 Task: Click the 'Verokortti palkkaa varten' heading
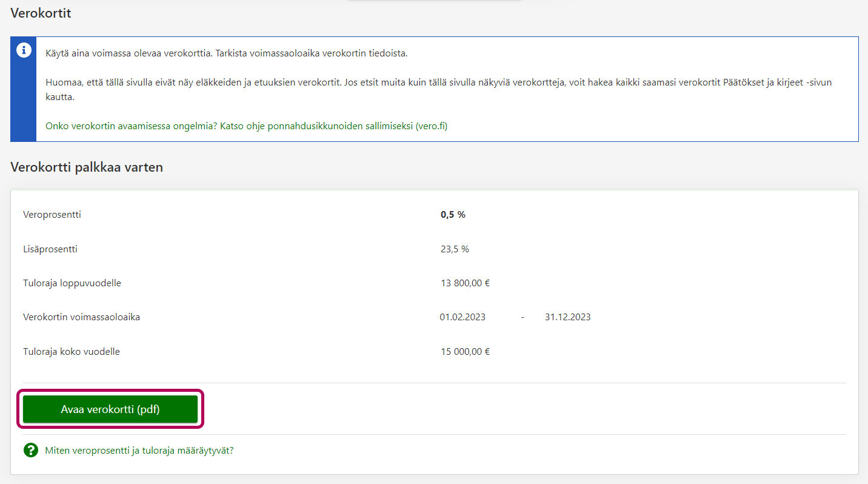click(87, 167)
